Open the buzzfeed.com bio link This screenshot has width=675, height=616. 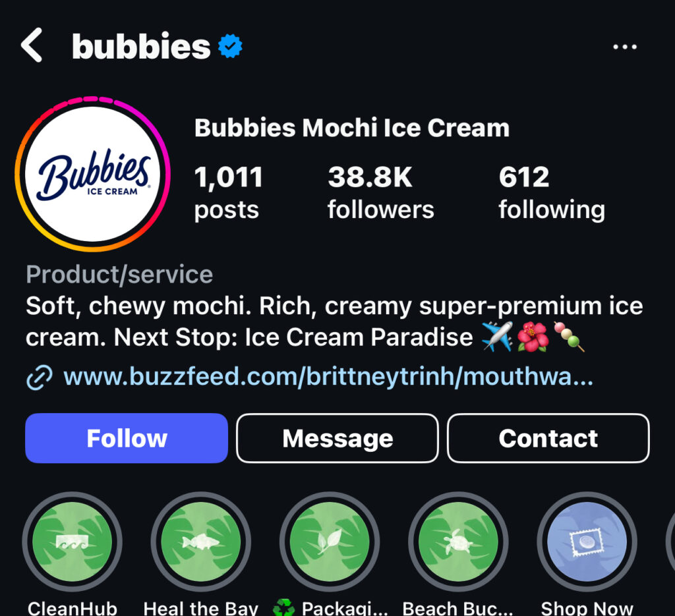point(328,376)
